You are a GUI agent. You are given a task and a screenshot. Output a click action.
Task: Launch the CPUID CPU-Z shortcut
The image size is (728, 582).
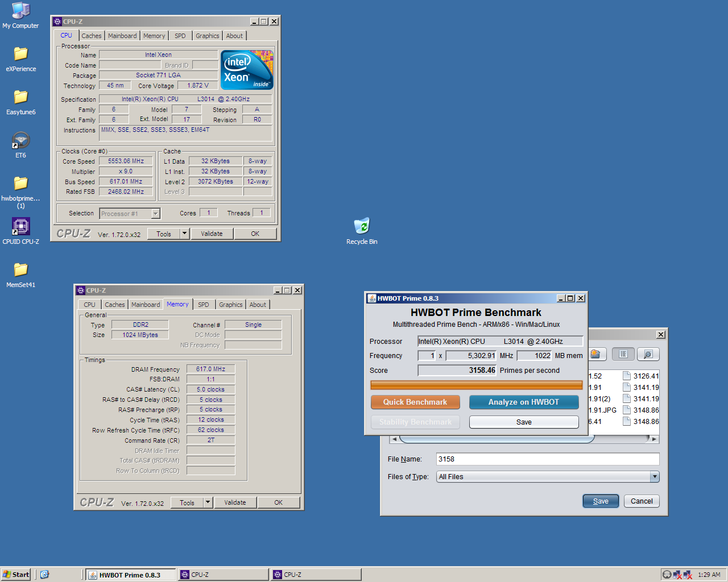(20, 231)
